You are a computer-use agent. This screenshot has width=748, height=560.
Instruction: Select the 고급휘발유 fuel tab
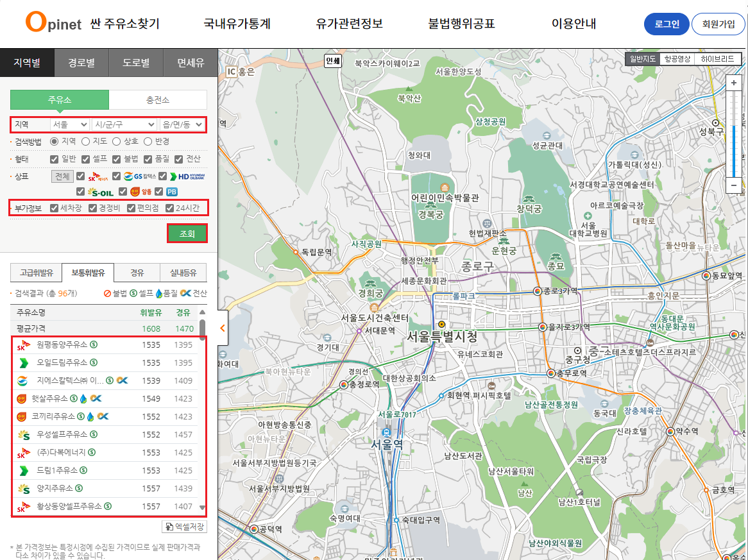(x=37, y=273)
